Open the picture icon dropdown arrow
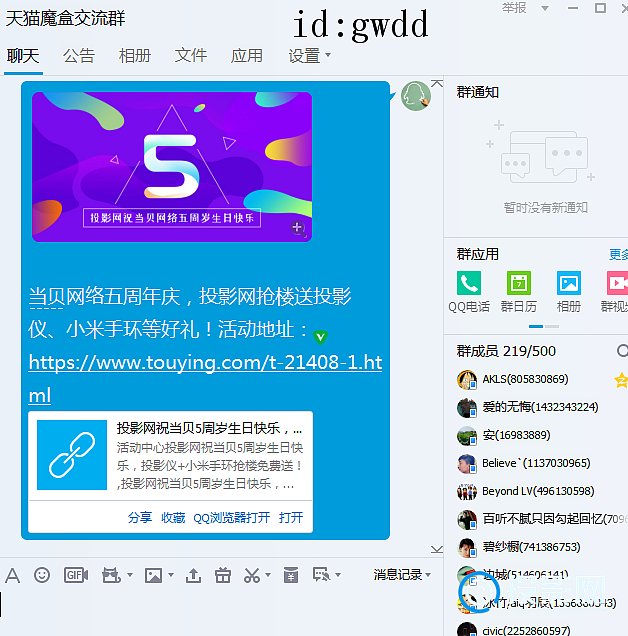 [171, 575]
